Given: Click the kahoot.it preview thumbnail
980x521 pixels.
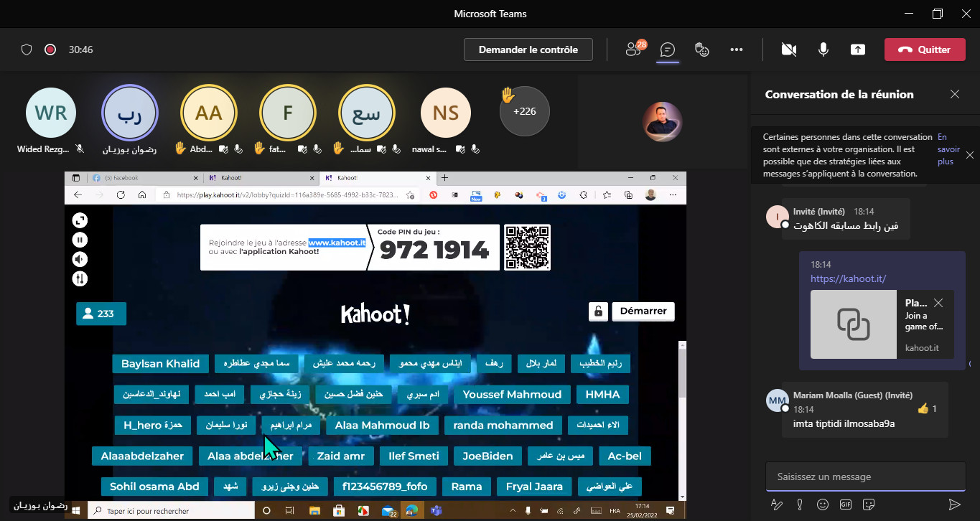Looking at the screenshot, I should [854, 324].
